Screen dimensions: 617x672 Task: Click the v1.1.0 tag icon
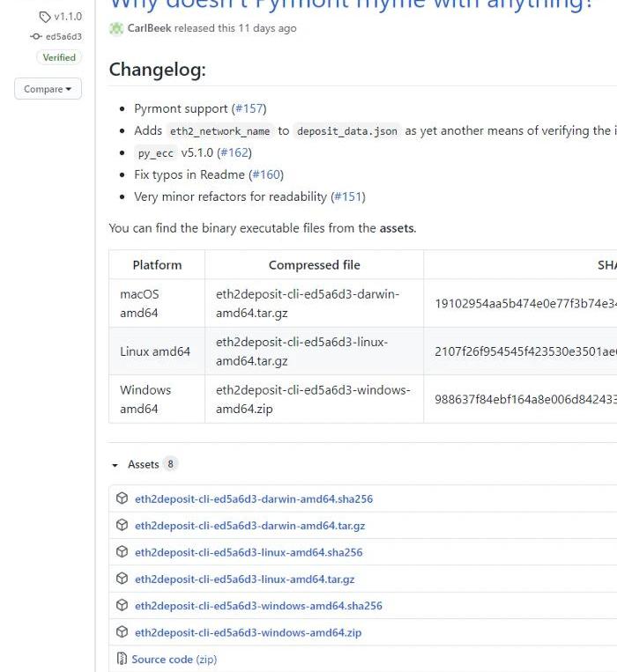(45, 17)
